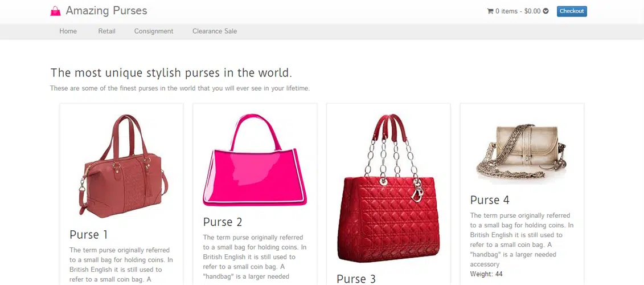Viewport: 644px width, 285px height.
Task: Open the beige Purse 4 image
Action: coord(522,152)
